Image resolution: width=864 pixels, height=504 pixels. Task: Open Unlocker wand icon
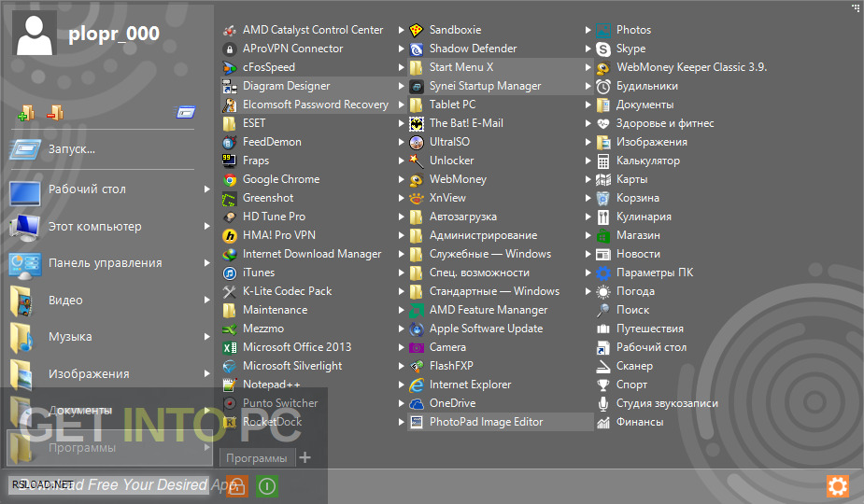pyautogui.click(x=417, y=161)
